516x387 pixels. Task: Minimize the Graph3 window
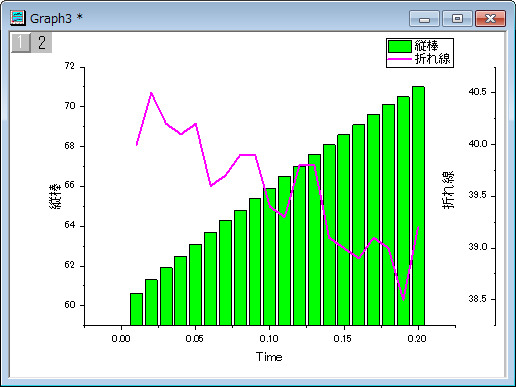click(x=424, y=18)
